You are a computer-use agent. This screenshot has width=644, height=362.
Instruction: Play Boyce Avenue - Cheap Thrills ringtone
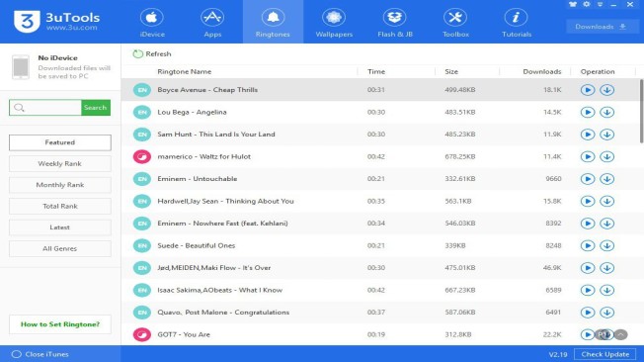(x=588, y=90)
